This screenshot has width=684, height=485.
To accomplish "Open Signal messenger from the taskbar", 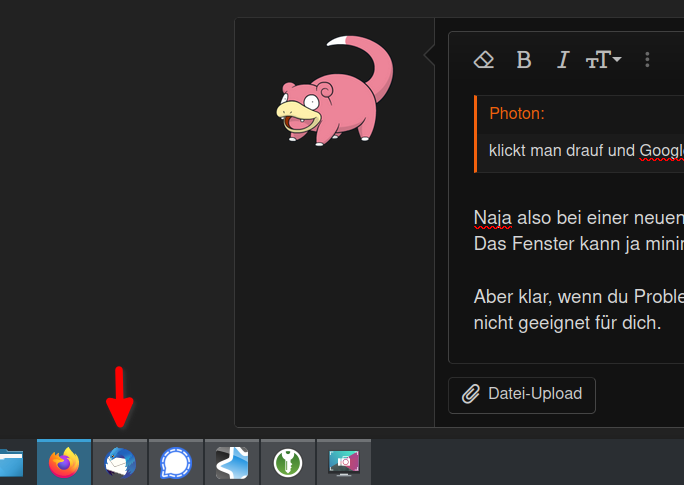I will tap(176, 462).
